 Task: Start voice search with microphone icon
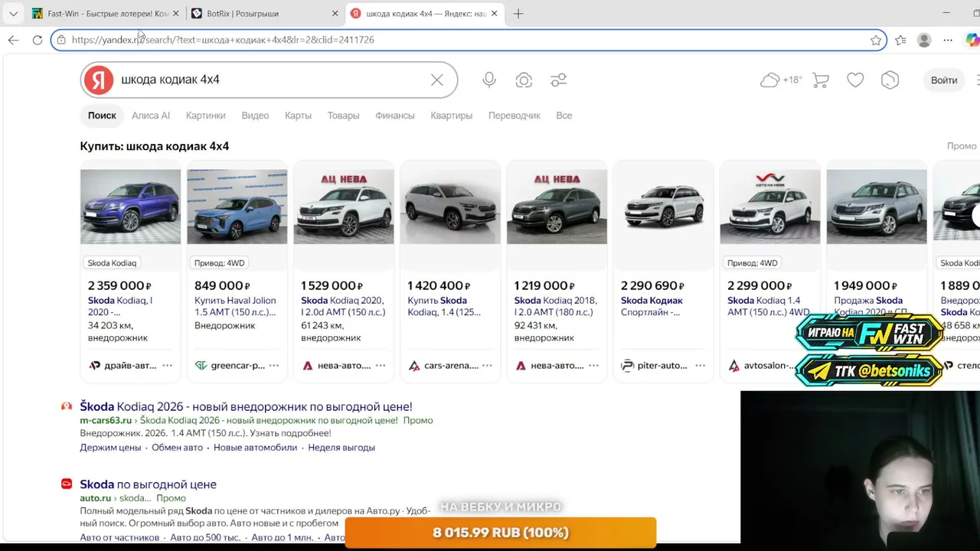pyautogui.click(x=489, y=80)
